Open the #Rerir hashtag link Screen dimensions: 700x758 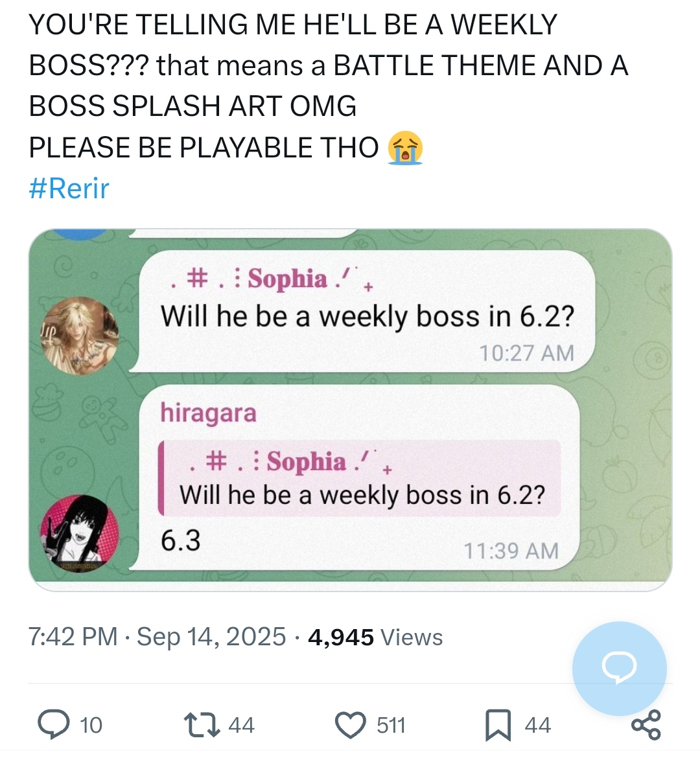[69, 188]
